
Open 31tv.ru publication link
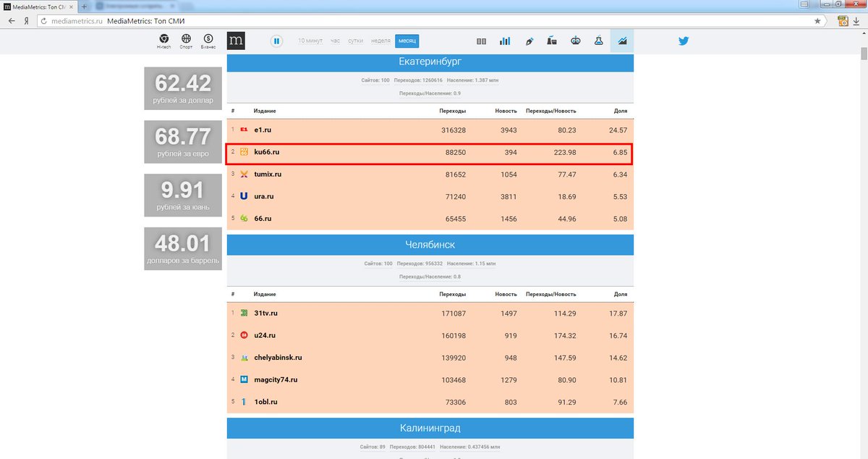[266, 313]
